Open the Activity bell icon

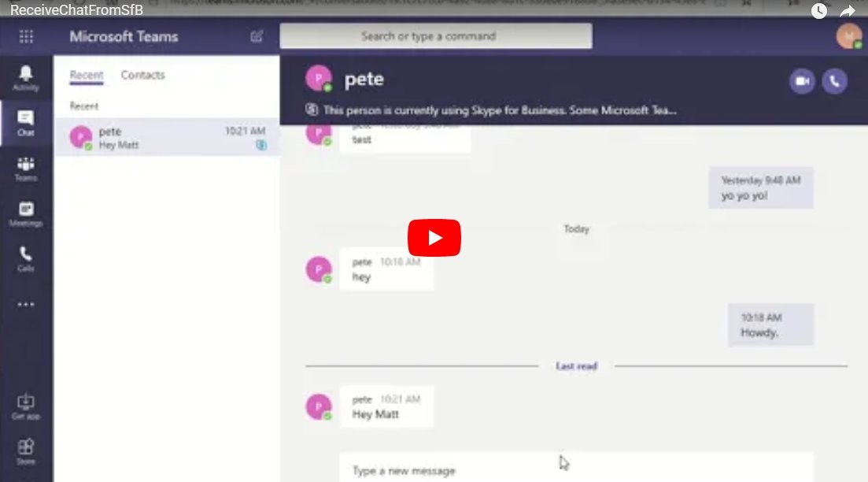coord(26,77)
